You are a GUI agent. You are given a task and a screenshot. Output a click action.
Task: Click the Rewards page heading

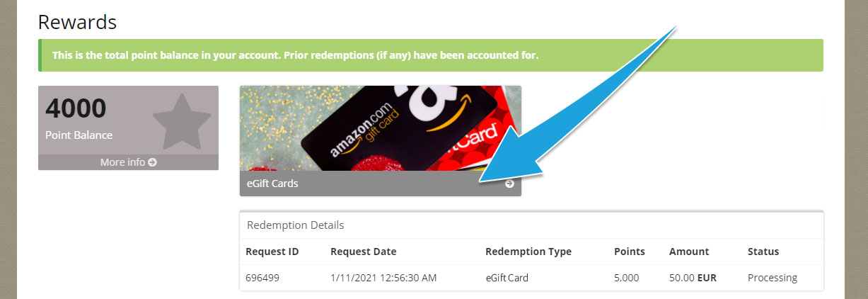click(x=77, y=22)
